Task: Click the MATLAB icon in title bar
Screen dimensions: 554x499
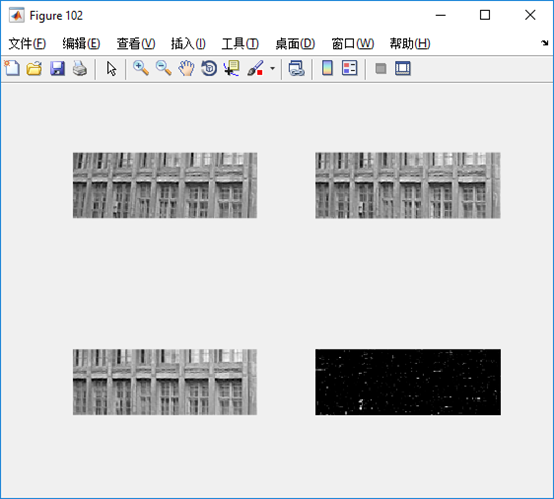Action: point(17,15)
